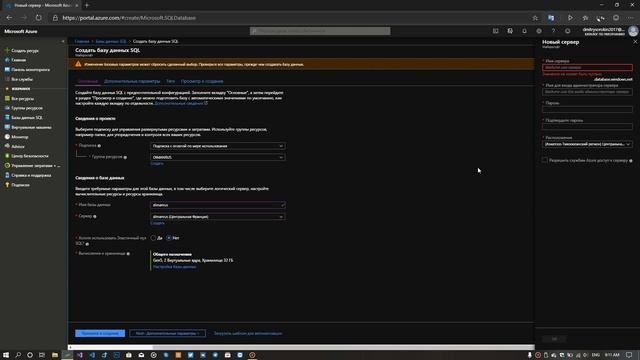This screenshot has width=640, height=360.
Task: Go to Главная breadcrumb link
Action: 82,42
